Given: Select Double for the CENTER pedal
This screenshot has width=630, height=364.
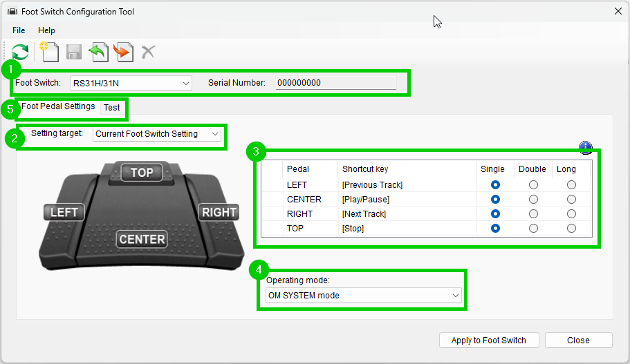Looking at the screenshot, I should click(x=533, y=200).
